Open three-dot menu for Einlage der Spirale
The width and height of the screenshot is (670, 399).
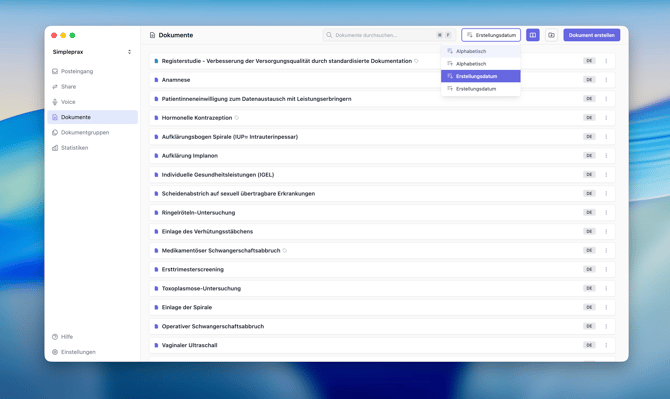click(606, 307)
